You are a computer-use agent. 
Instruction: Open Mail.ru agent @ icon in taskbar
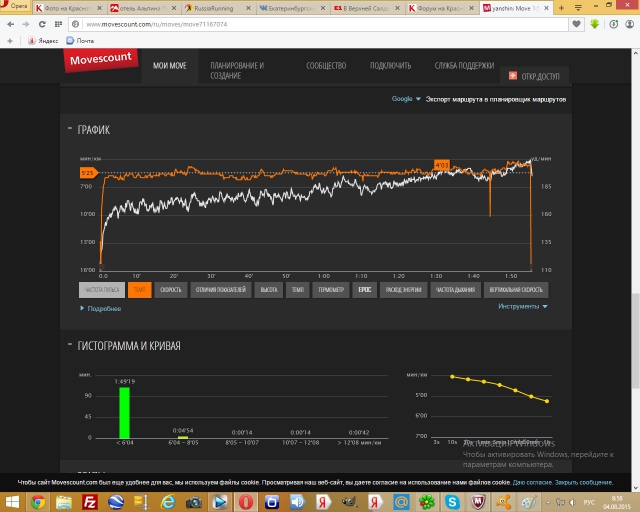401,502
